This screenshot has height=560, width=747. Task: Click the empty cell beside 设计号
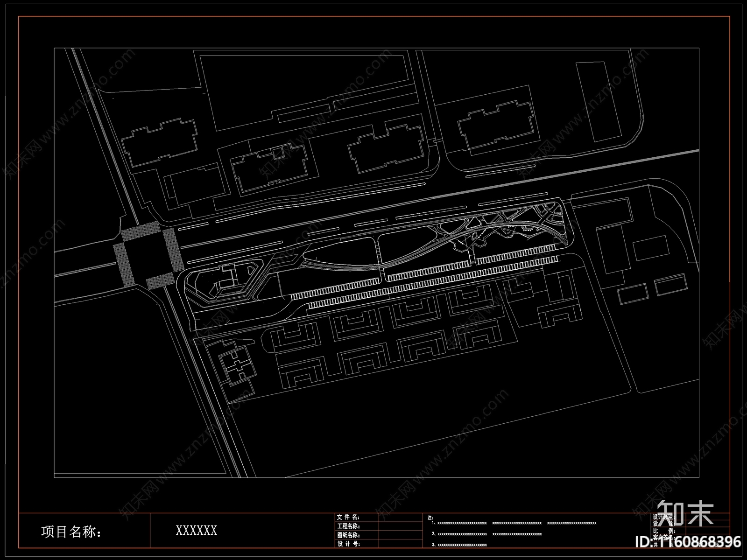[401, 544]
